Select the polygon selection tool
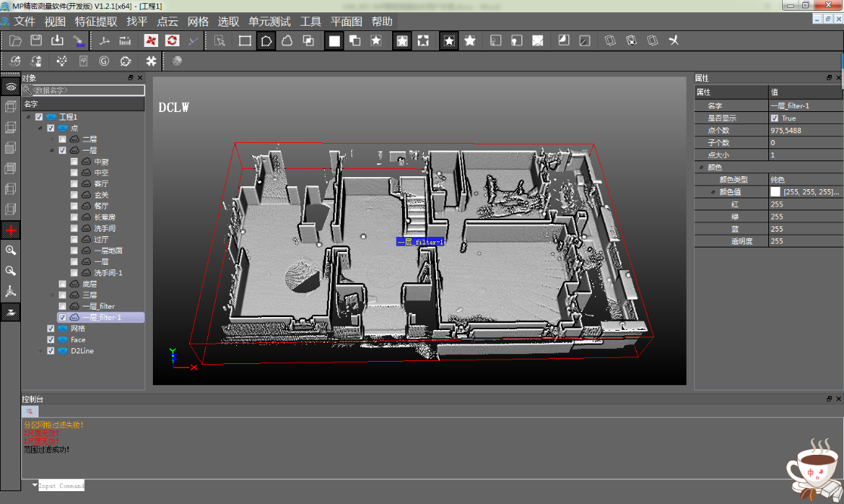This screenshot has height=504, width=844. [266, 40]
